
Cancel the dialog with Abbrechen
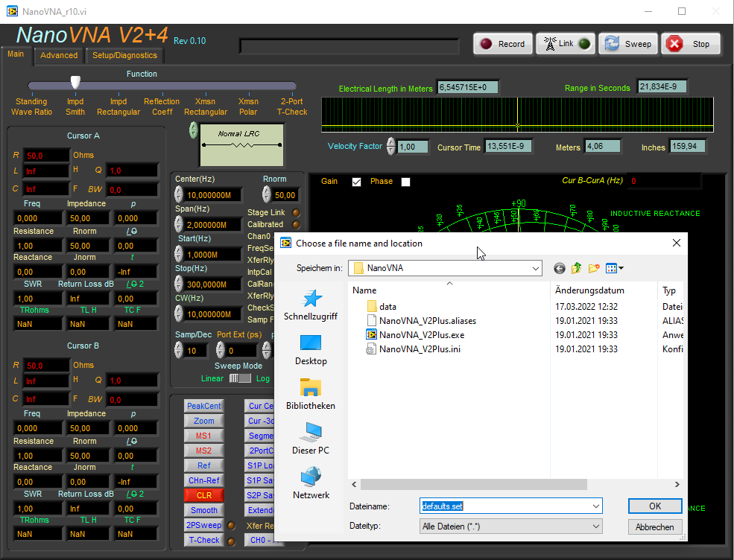click(655, 526)
